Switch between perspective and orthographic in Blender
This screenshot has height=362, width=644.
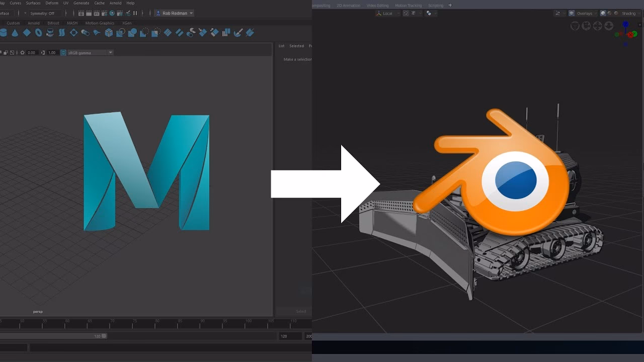pos(575,26)
